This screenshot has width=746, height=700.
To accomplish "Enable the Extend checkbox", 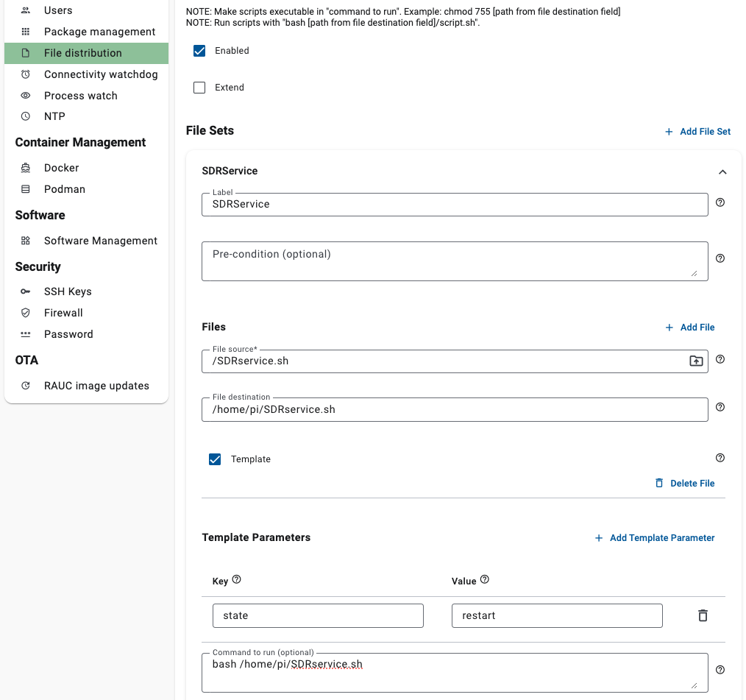I will [x=199, y=87].
